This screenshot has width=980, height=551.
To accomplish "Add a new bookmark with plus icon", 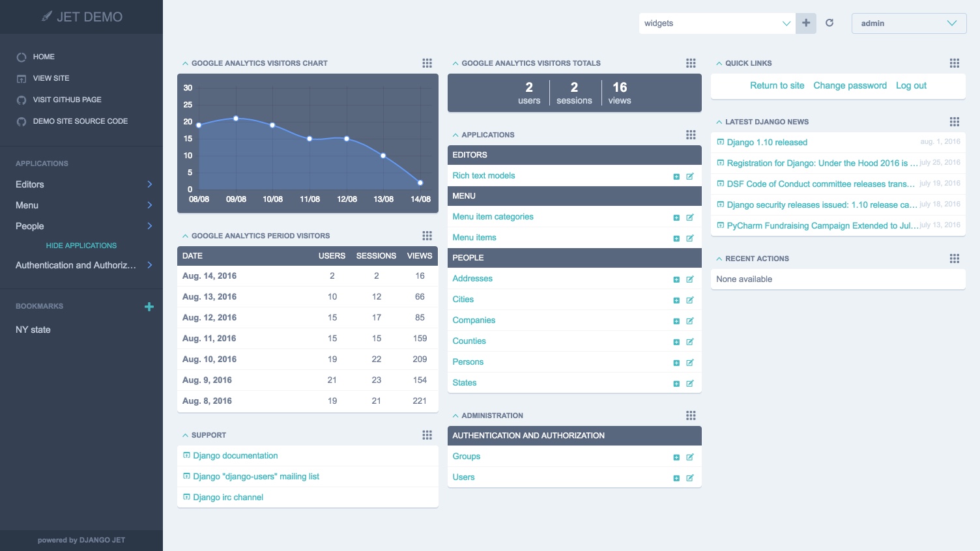I will (x=149, y=307).
